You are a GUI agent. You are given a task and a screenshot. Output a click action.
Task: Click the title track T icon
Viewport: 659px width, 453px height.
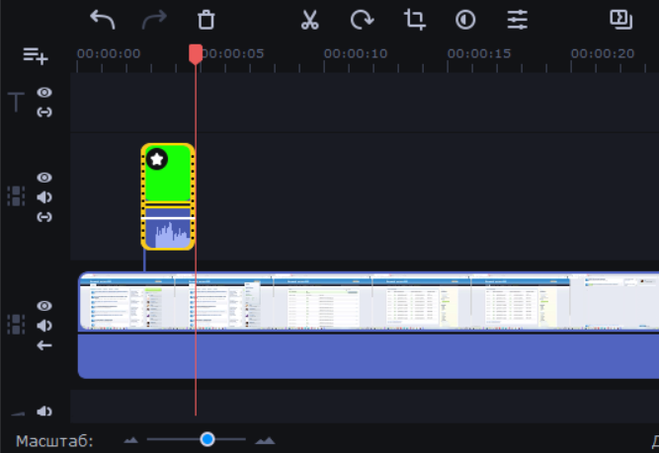click(x=16, y=102)
